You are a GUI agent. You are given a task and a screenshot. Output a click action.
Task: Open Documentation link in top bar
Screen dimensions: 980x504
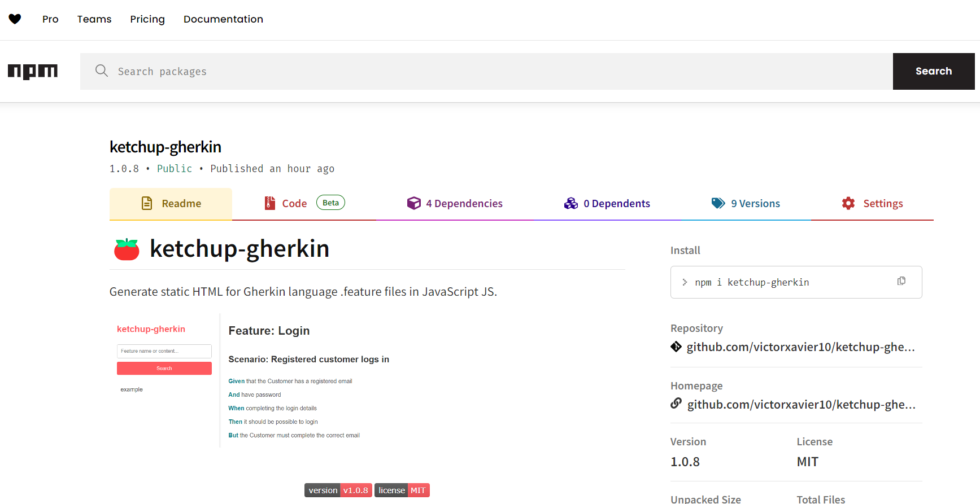(223, 19)
